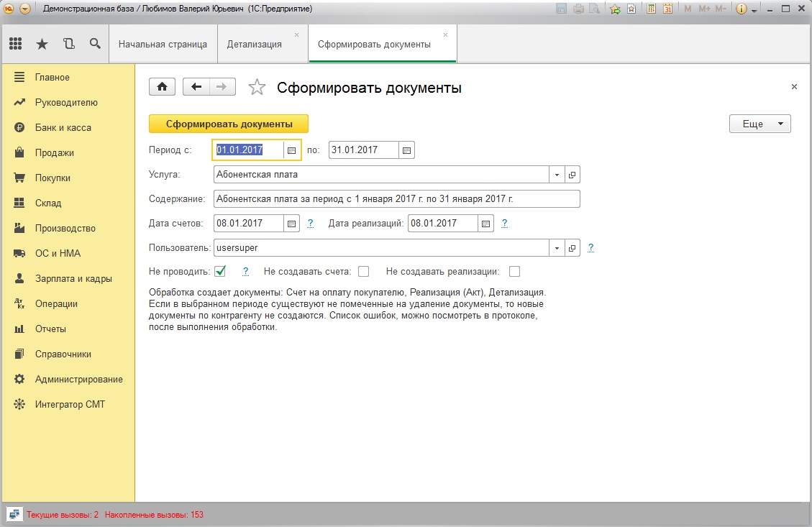
Task: Open the Продажи section in sidebar
Action: [x=55, y=152]
